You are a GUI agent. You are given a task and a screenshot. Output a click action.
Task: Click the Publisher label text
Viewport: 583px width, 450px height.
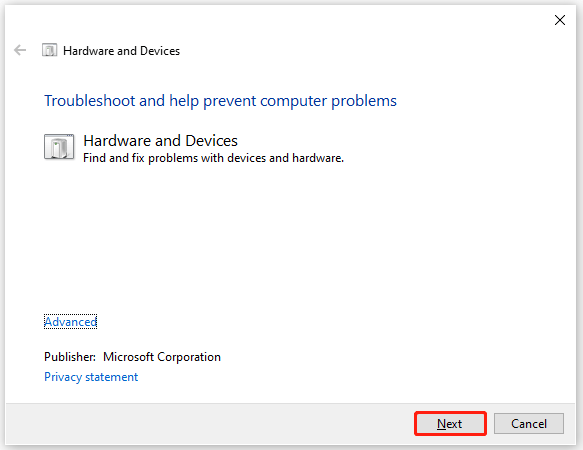(70, 357)
